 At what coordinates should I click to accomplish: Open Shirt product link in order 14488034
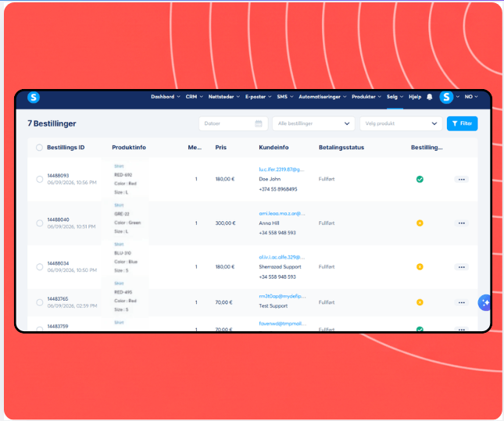(119, 244)
